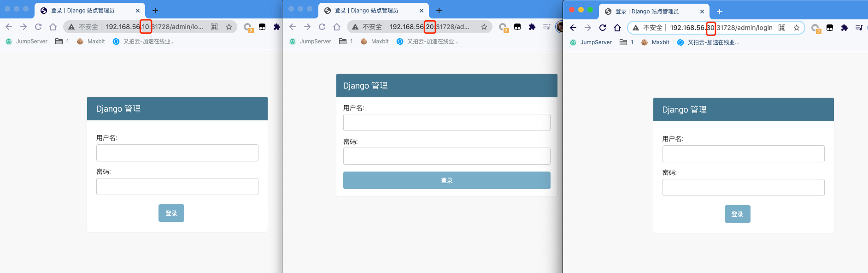Viewport: 868px width, 273px height.
Task: Open 又拍云 bookmark in the middle window
Action: pos(428,42)
